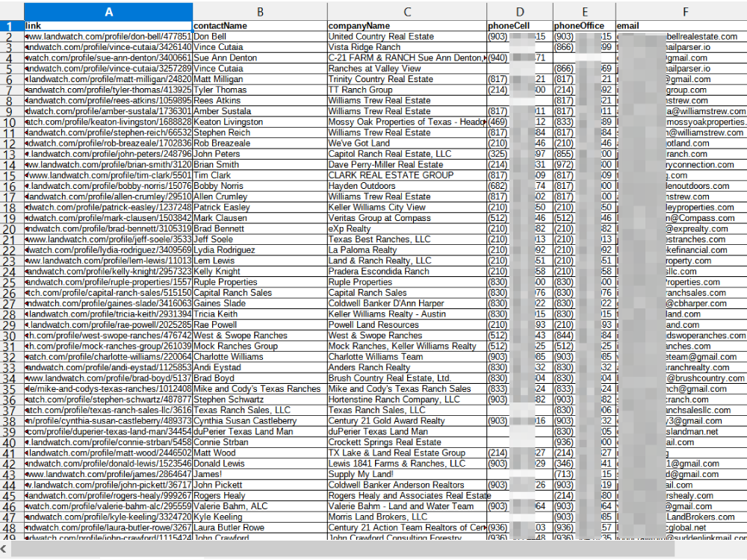
Task: Click the horizontal scrollbar at the bottom
Action: (373, 550)
